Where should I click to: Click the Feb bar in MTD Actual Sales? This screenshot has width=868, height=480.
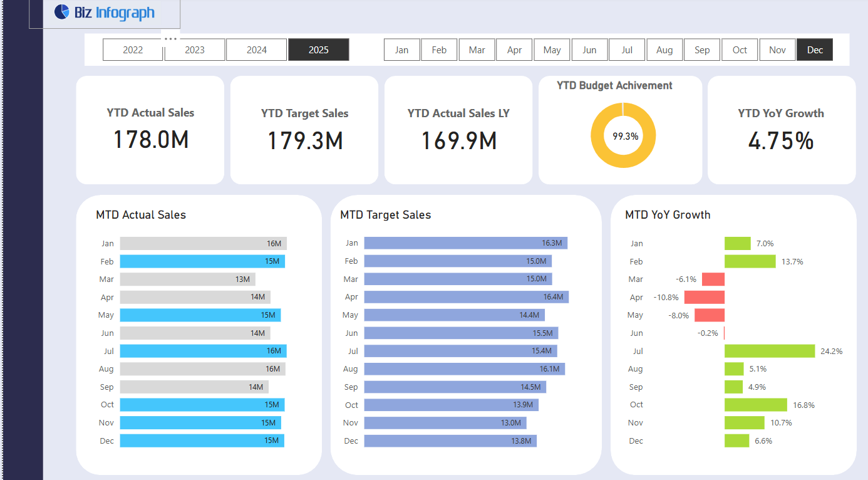coord(202,261)
